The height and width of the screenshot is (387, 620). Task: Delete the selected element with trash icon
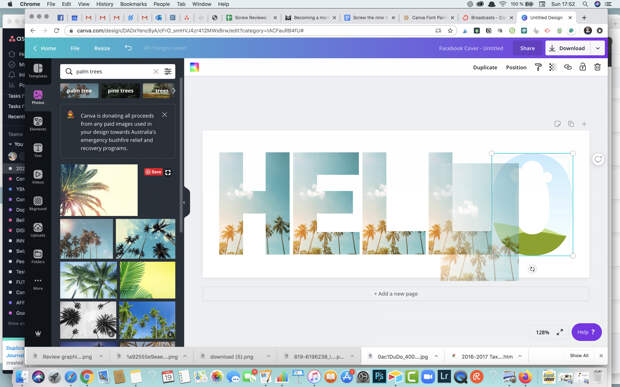coord(597,67)
